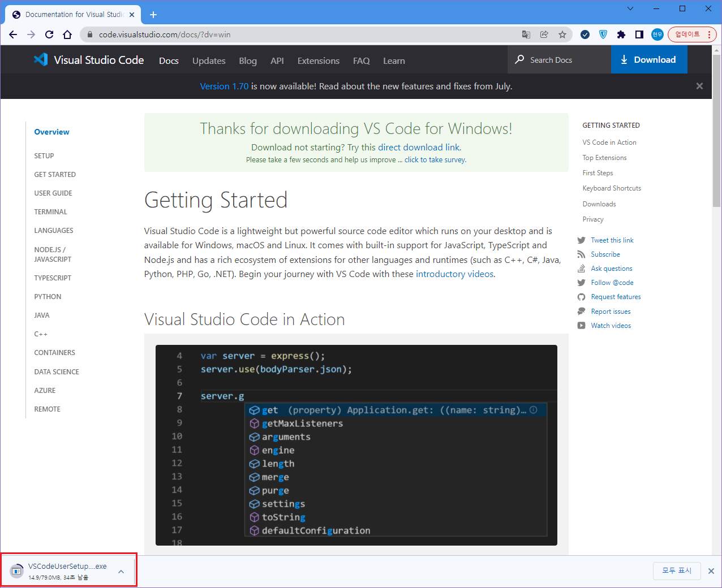Click the Tweet this link icon
722x588 pixels.
581,240
